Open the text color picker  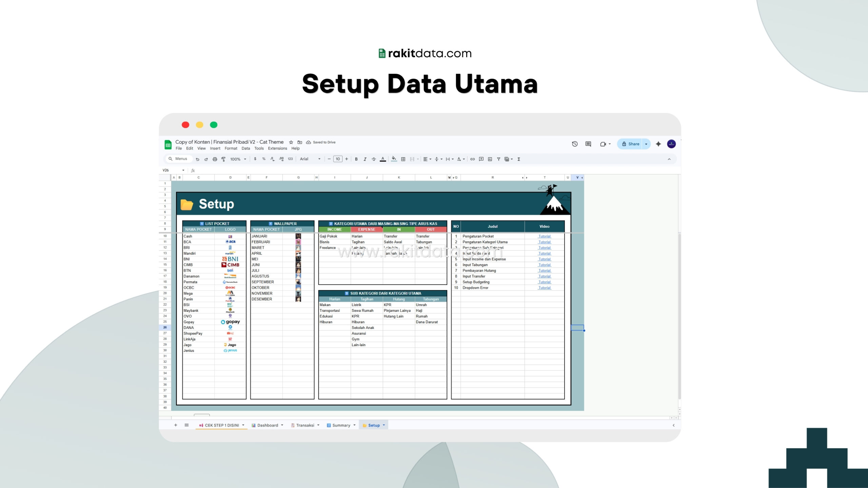pyautogui.click(x=383, y=159)
